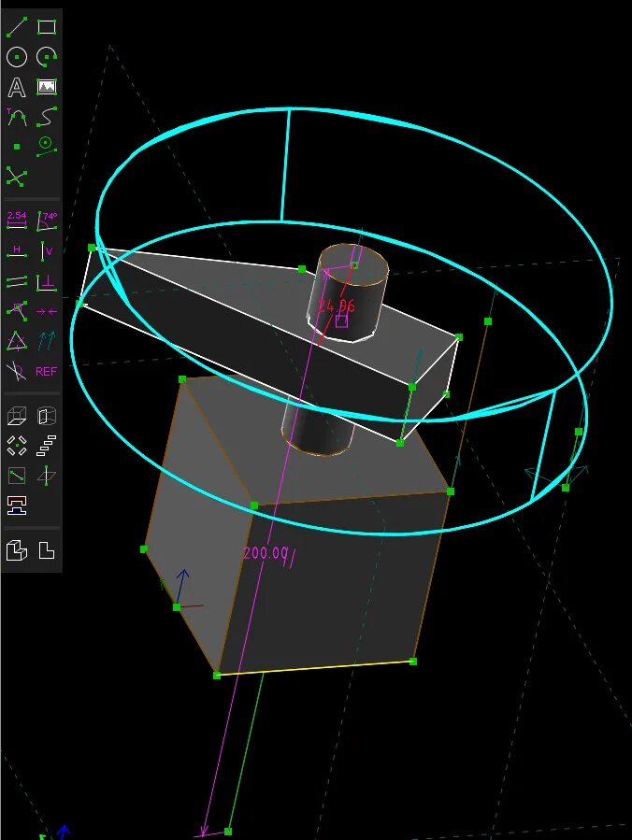Create a new extrude group

[x=17, y=416]
